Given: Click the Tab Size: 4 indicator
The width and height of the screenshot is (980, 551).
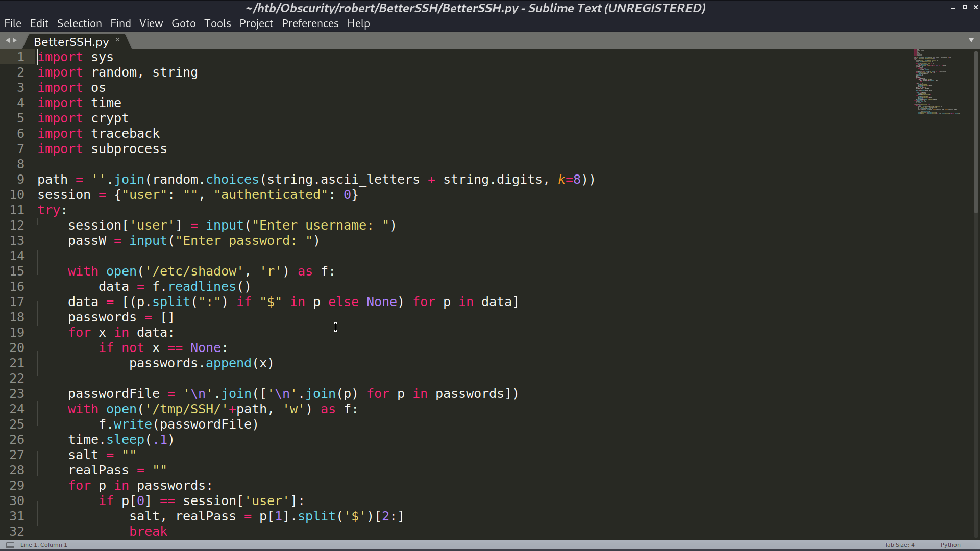Looking at the screenshot, I should tap(899, 545).
